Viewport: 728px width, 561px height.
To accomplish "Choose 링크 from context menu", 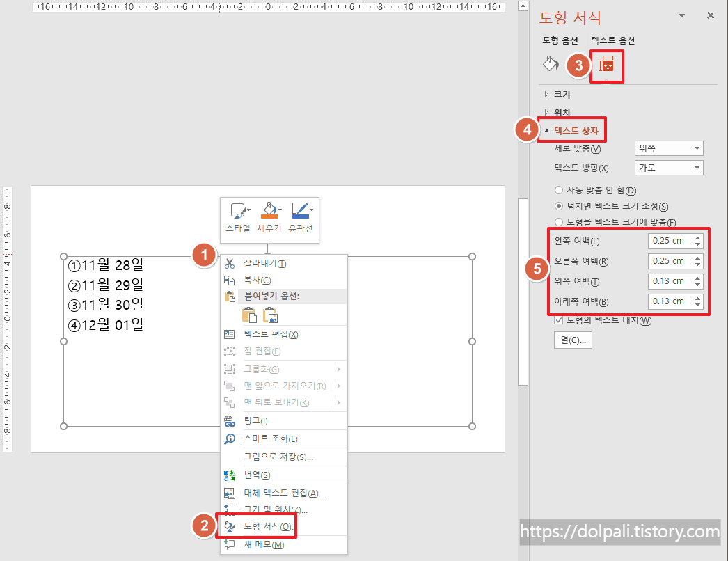I will 284,420.
